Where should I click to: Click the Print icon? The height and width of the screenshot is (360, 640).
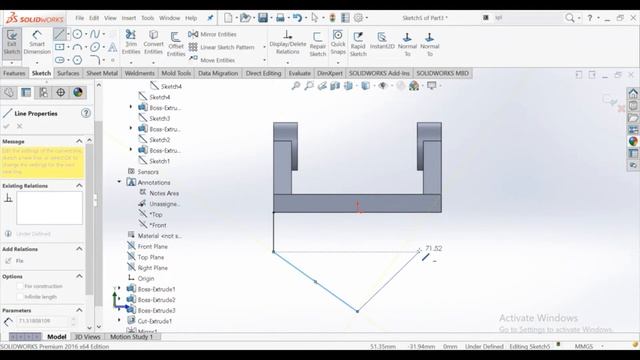pyautogui.click(x=280, y=18)
